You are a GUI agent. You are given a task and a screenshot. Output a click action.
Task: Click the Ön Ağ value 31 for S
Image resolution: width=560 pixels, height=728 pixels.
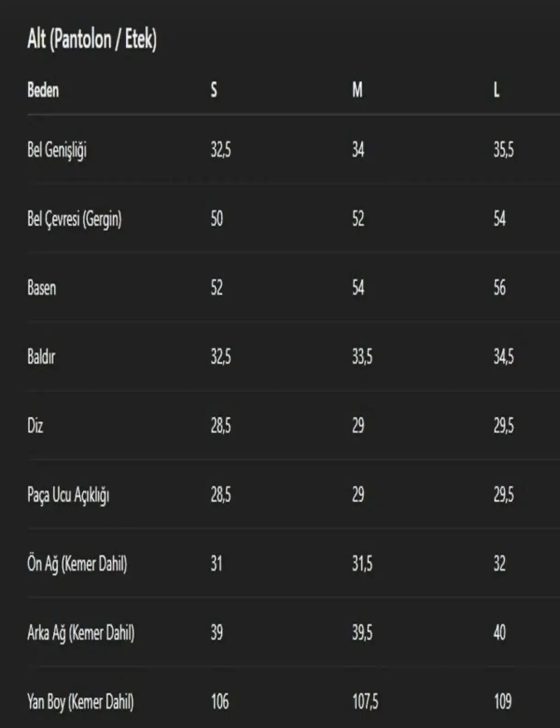tap(216, 564)
